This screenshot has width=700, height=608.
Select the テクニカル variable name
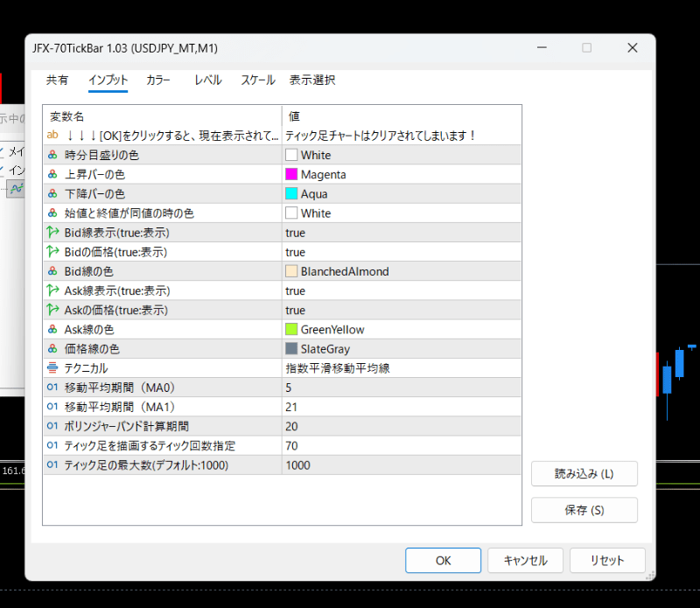(86, 367)
